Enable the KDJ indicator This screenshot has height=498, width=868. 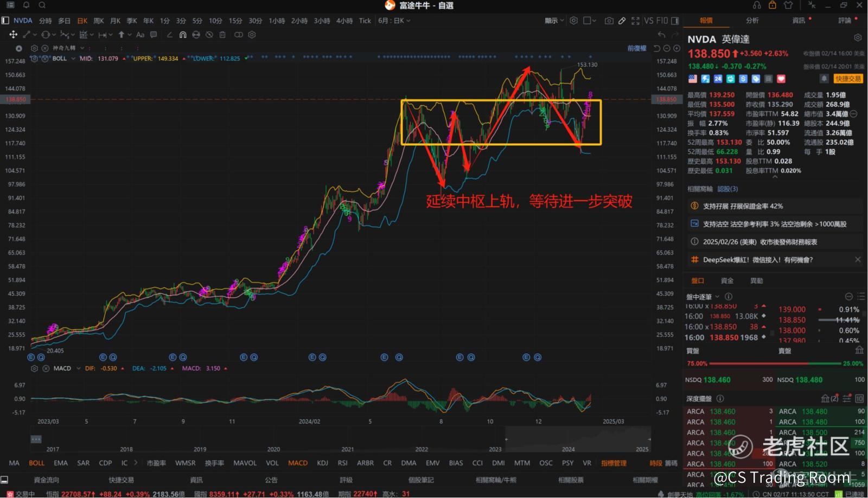click(322, 463)
